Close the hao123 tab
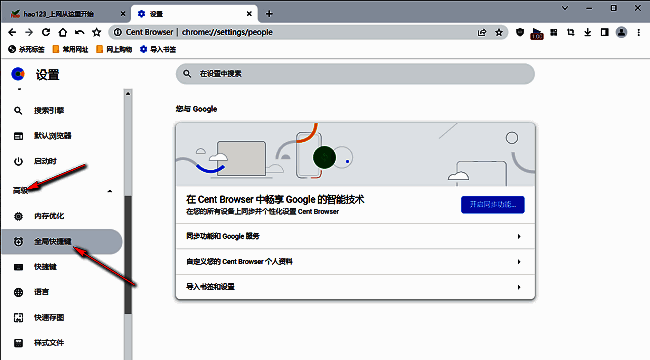This screenshot has width=650, height=360. coord(123,14)
